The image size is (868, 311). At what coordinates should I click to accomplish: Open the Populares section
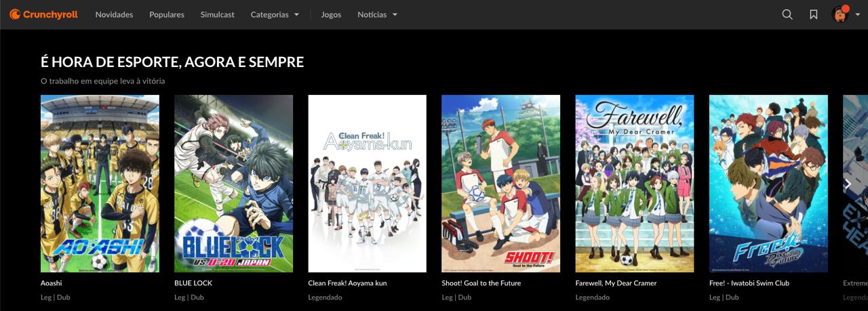(x=167, y=14)
